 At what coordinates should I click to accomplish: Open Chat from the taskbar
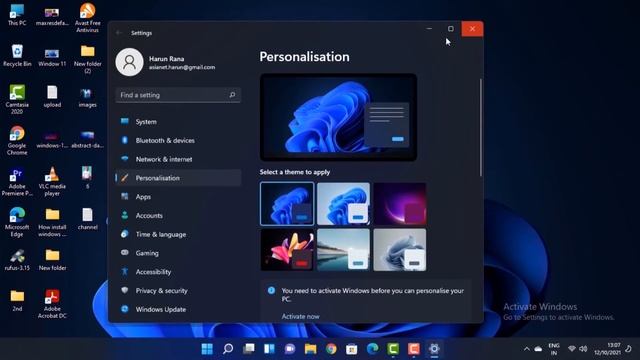pos(290,349)
